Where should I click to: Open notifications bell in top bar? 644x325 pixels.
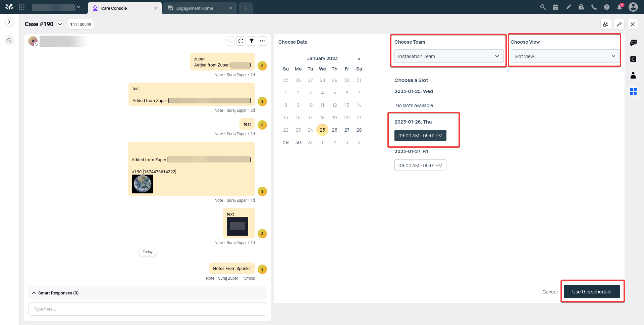[620, 7]
